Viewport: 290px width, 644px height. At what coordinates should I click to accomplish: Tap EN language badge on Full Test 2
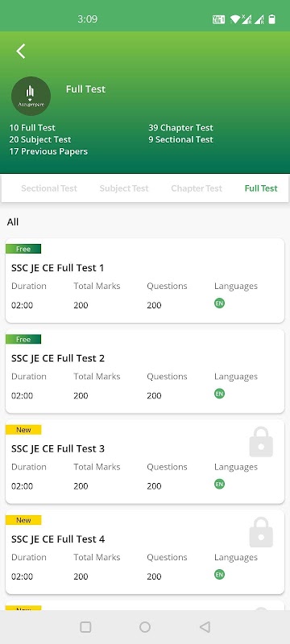(219, 394)
